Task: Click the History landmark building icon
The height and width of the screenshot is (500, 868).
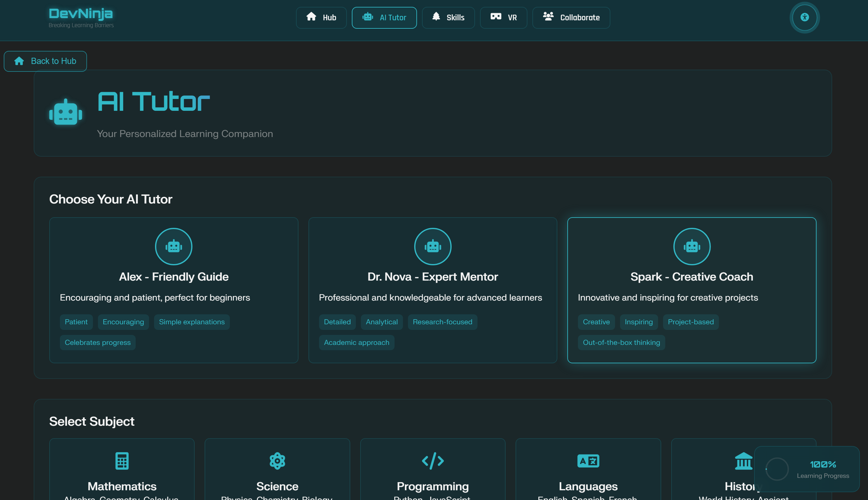Action: click(743, 460)
